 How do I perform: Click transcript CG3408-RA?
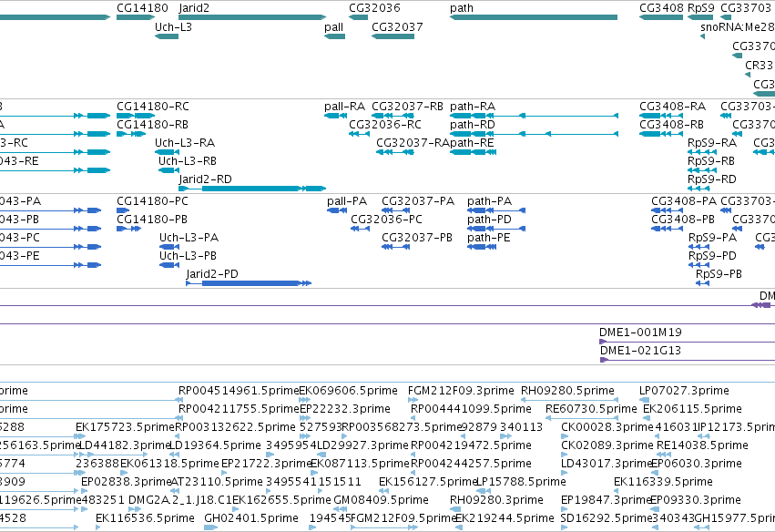pyautogui.click(x=673, y=107)
